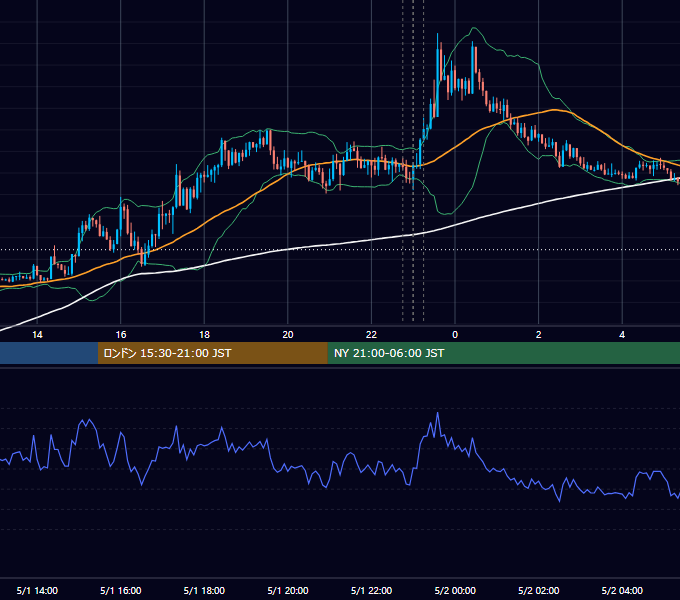Image resolution: width=680 pixels, height=600 pixels.
Task: Click the 2 hour axis label
Action: [x=539, y=335]
